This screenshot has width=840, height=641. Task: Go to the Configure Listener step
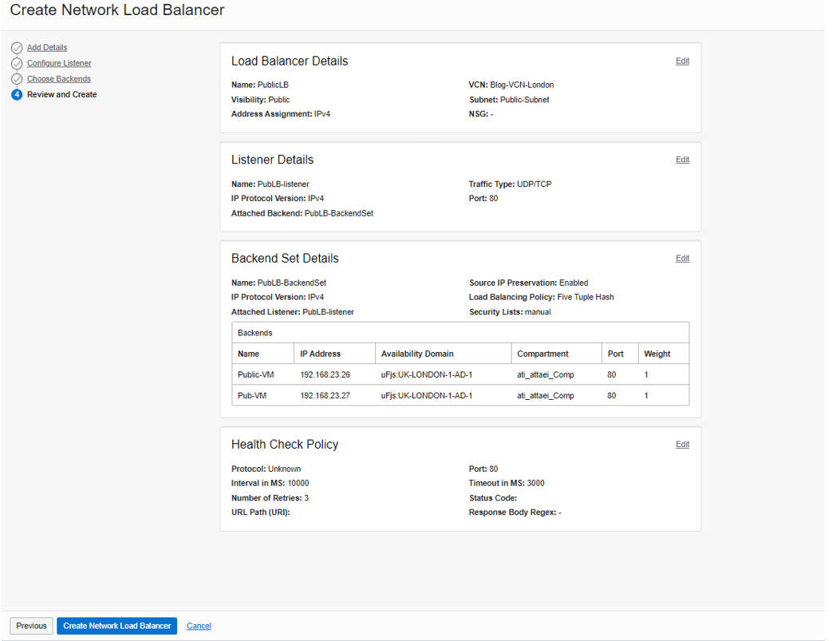click(x=59, y=64)
